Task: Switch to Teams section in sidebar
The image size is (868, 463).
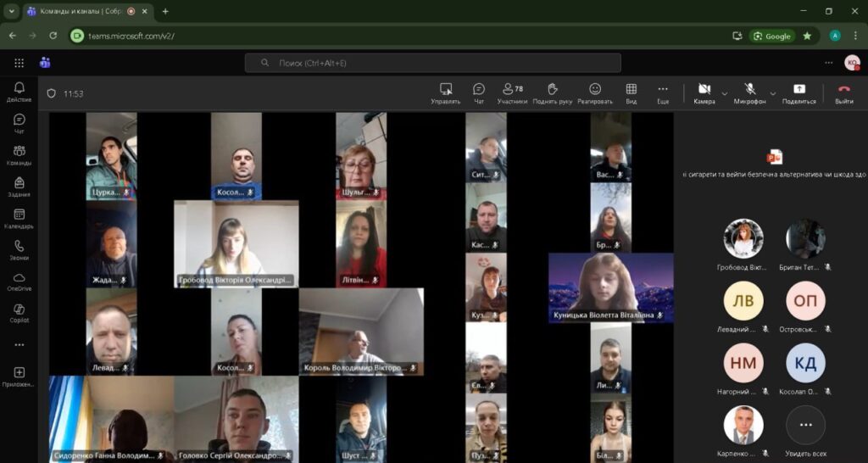Action: coord(19,155)
